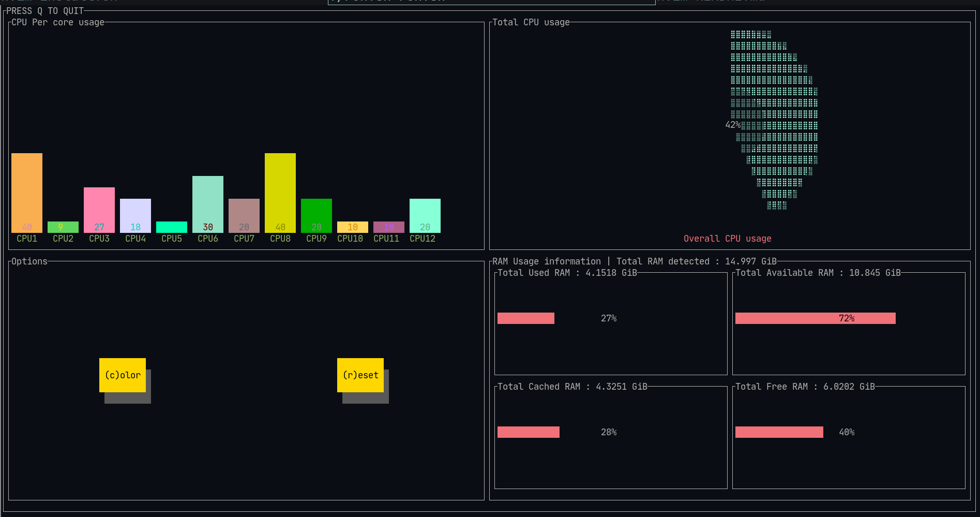Click the Overall CPU usage caption
This screenshot has height=517, width=980.
pos(728,239)
